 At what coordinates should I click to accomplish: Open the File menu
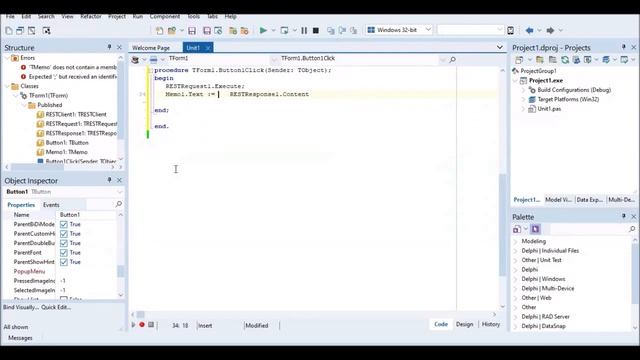click(x=10, y=17)
